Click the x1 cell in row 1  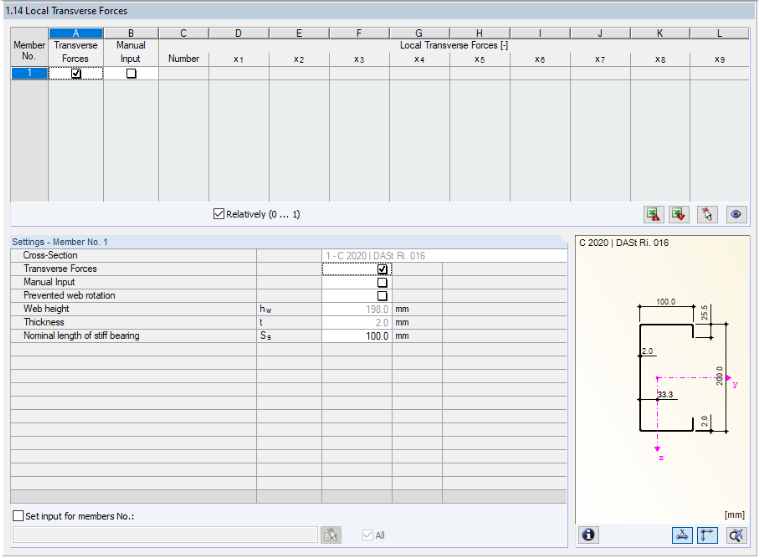[x=238, y=74]
